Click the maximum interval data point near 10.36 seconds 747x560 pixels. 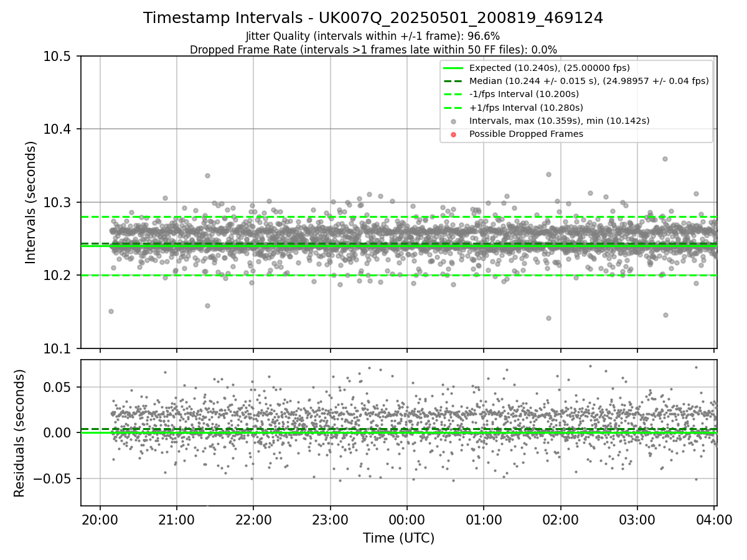(x=665, y=159)
